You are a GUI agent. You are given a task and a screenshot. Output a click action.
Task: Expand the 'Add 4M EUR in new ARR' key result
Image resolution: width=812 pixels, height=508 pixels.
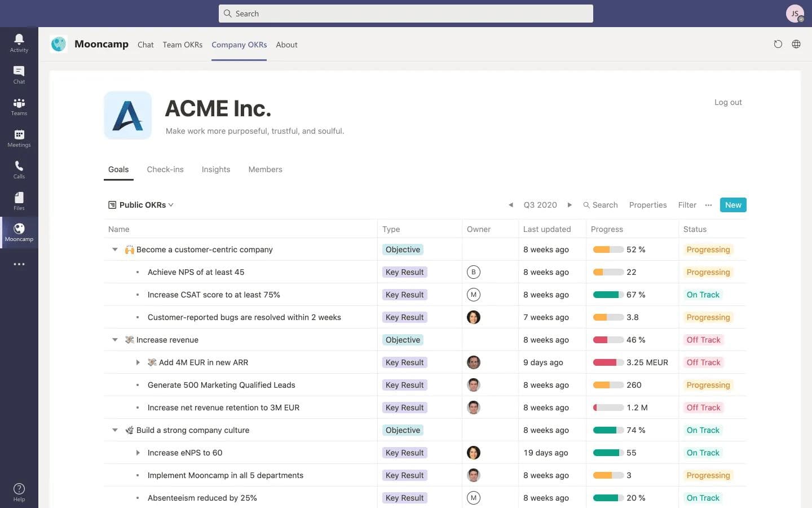click(x=138, y=362)
